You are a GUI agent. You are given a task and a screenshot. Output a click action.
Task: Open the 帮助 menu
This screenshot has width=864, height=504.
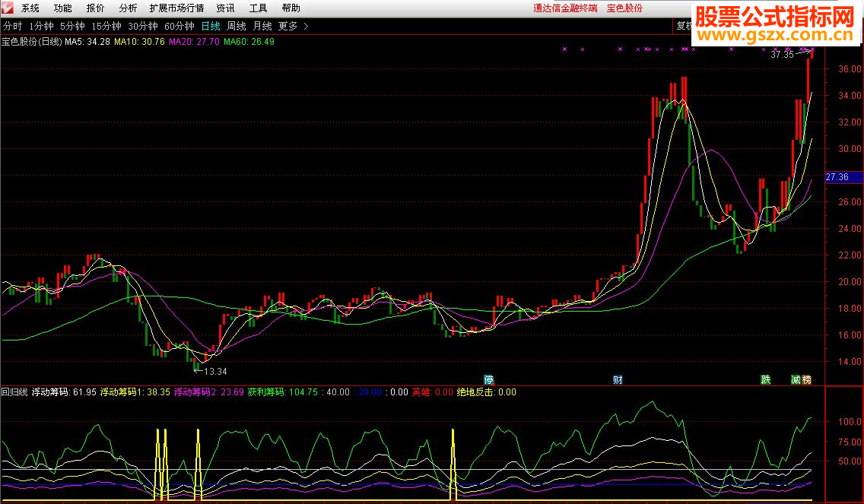pyautogui.click(x=291, y=8)
